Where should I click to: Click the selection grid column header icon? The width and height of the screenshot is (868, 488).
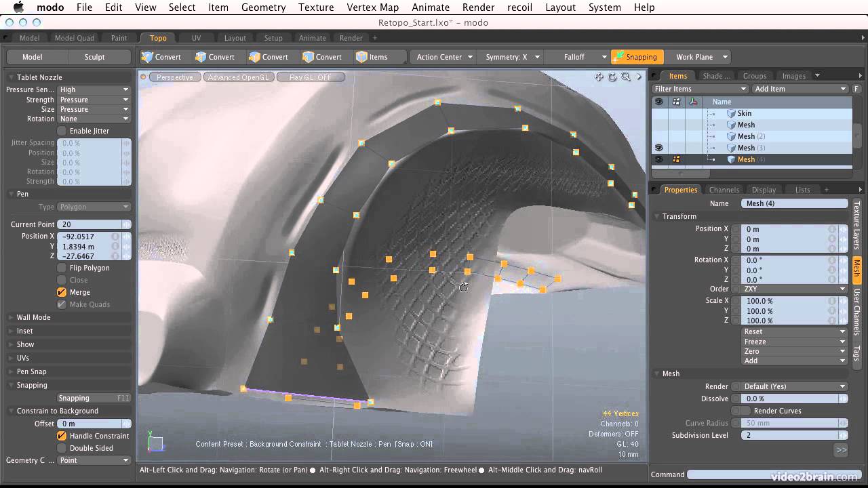click(676, 102)
